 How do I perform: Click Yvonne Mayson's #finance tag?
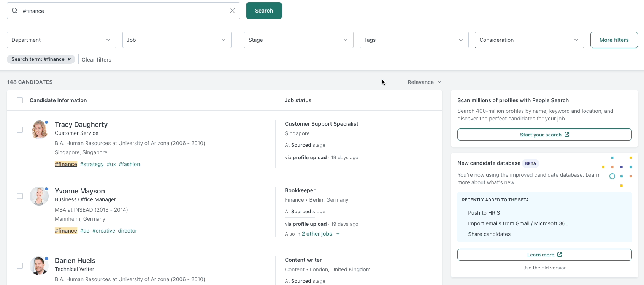tap(66, 231)
